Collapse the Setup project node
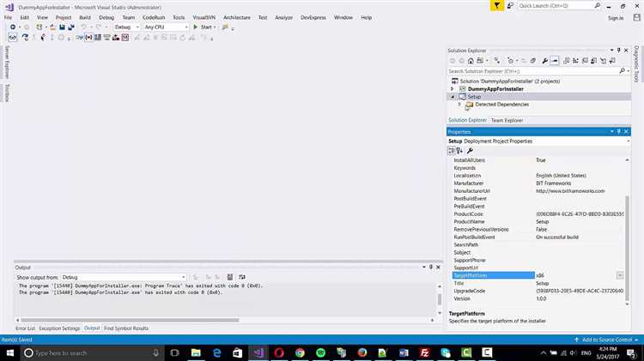644x361 pixels. [453, 97]
